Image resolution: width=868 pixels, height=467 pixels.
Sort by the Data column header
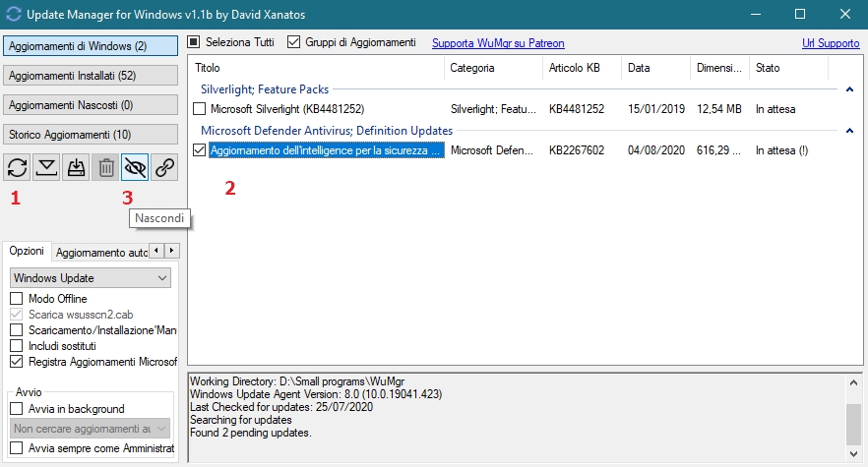tap(655, 68)
